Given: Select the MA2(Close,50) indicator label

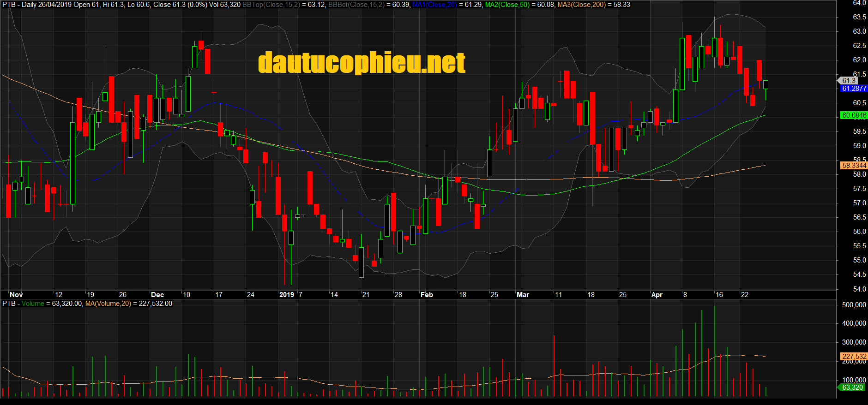Looking at the screenshot, I should (507, 5).
